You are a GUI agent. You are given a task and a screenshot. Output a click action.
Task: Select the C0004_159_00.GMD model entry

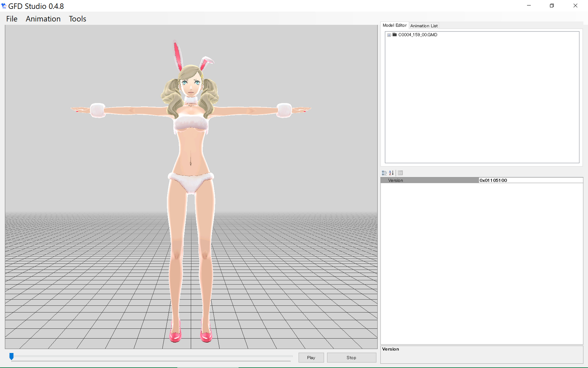pos(418,35)
